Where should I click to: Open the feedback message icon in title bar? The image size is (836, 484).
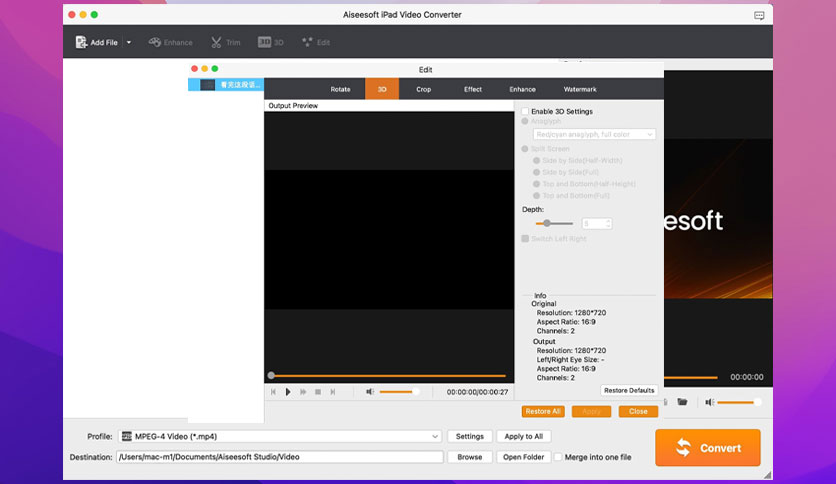(x=759, y=15)
